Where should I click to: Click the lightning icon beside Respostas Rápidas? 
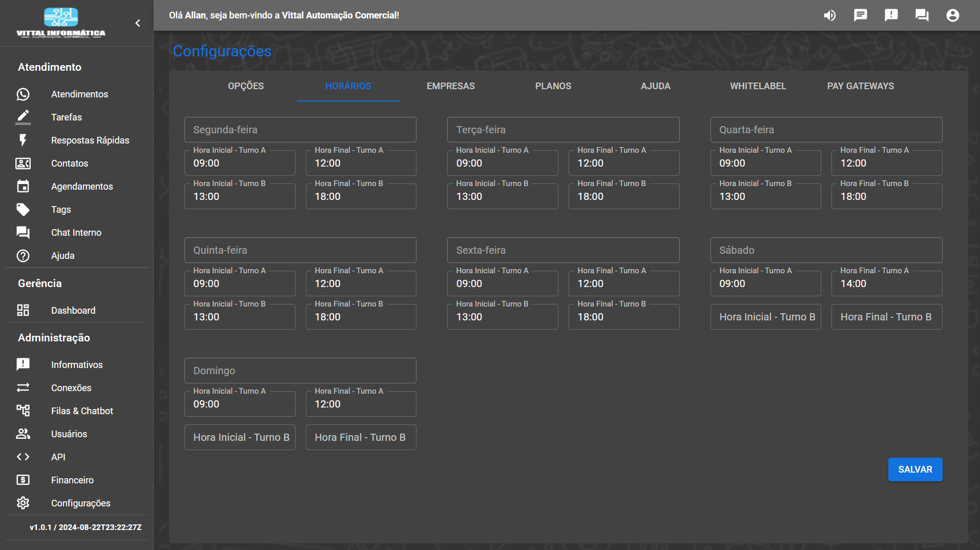coord(23,140)
